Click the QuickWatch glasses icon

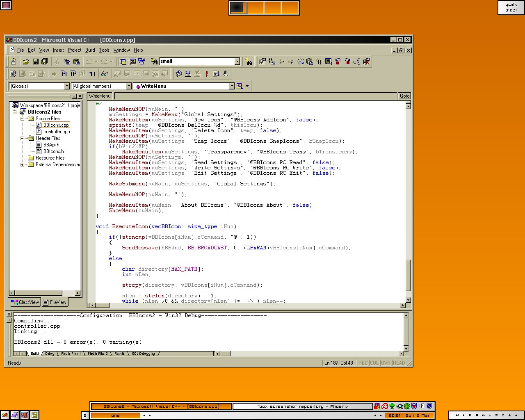[x=105, y=74]
